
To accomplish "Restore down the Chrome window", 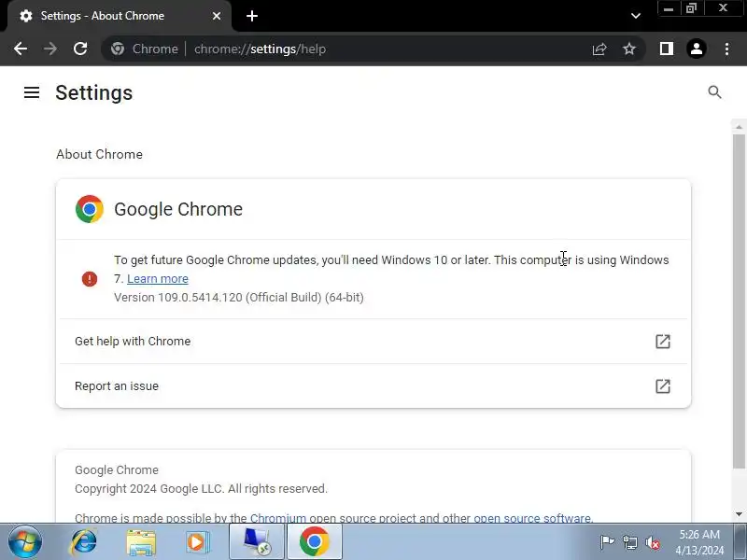I will (x=691, y=8).
